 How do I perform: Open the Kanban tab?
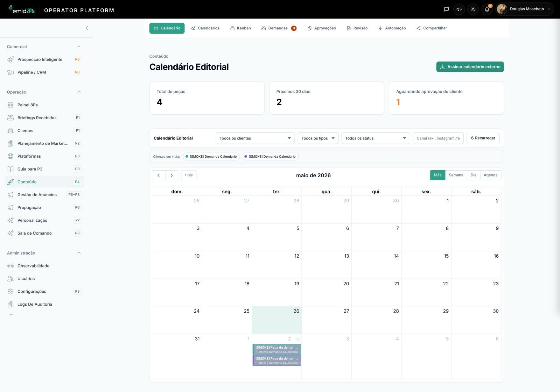coord(240,28)
